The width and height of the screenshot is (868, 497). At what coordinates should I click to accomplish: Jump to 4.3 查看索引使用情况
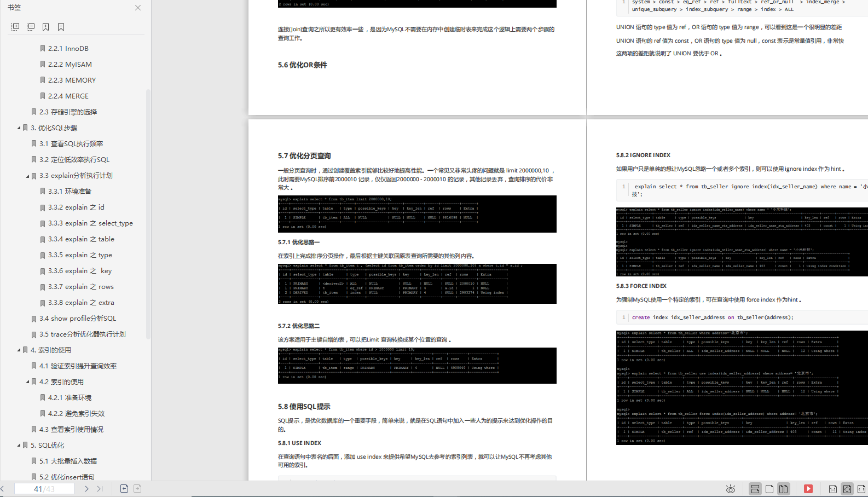(x=71, y=430)
